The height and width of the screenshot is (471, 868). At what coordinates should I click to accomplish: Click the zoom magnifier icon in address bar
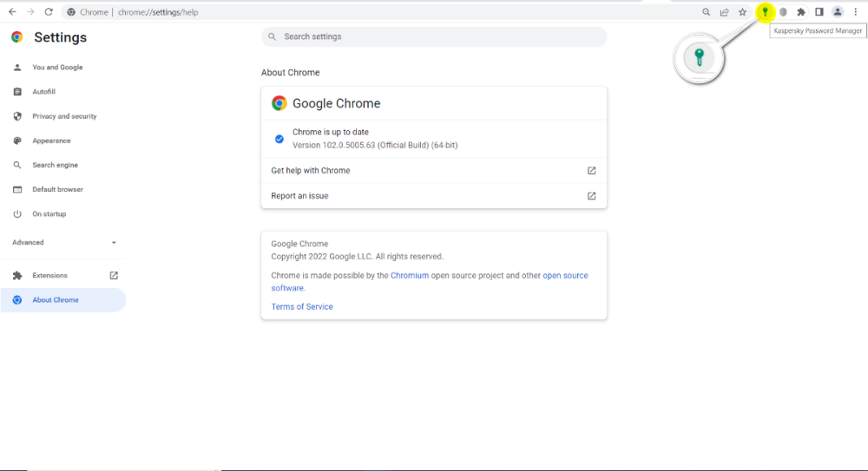[707, 12]
